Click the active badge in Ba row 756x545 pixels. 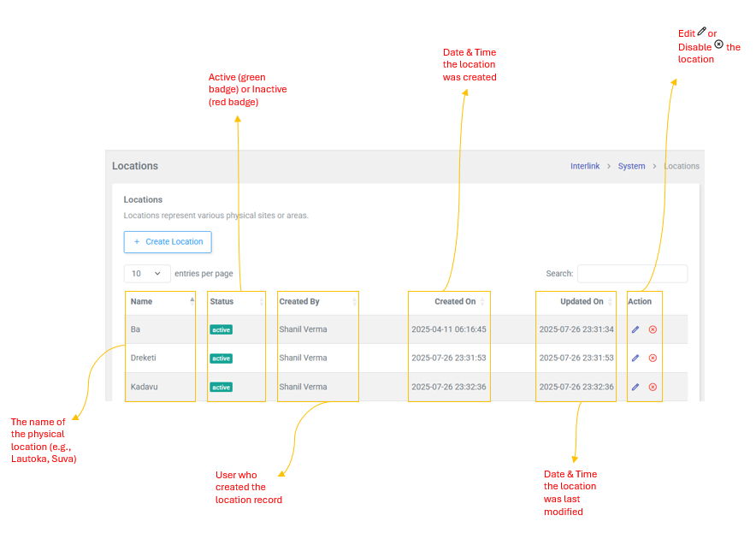221,329
